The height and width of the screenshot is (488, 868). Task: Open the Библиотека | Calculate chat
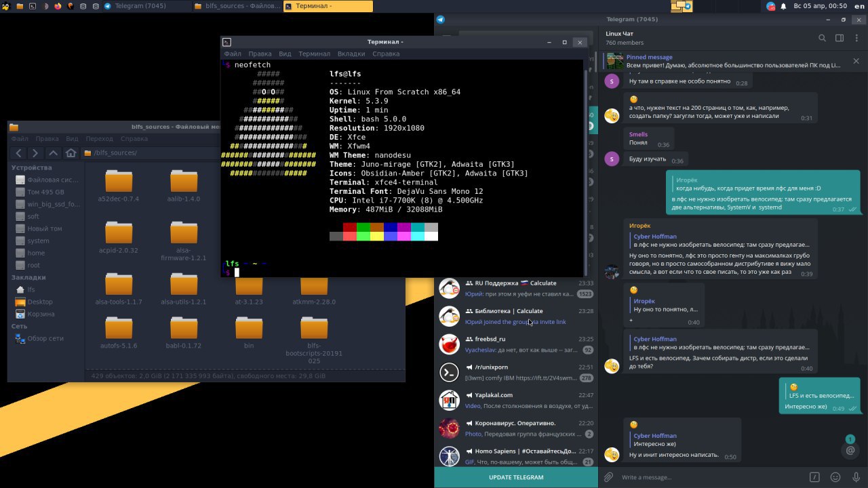point(516,317)
